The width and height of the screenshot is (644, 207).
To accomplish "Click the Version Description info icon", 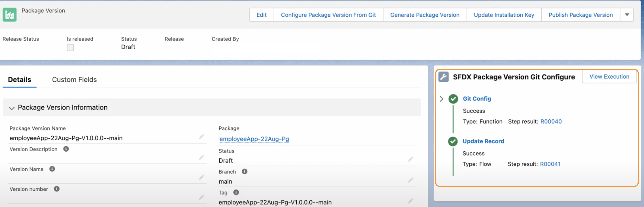I will [x=66, y=149].
